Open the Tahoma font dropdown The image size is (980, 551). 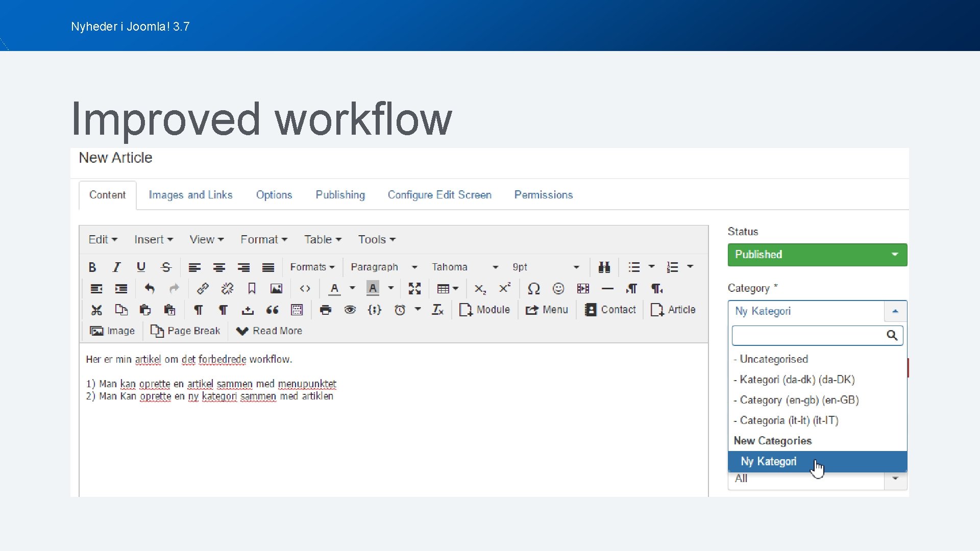pos(464,267)
